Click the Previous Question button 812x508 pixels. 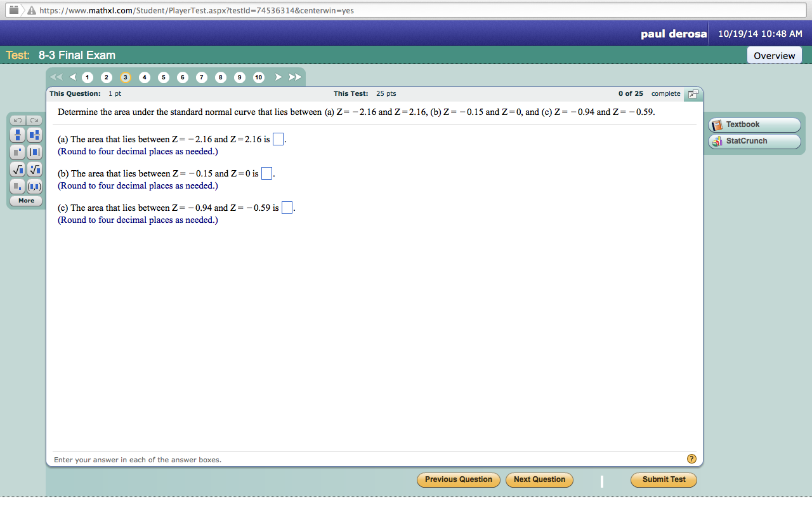point(458,480)
